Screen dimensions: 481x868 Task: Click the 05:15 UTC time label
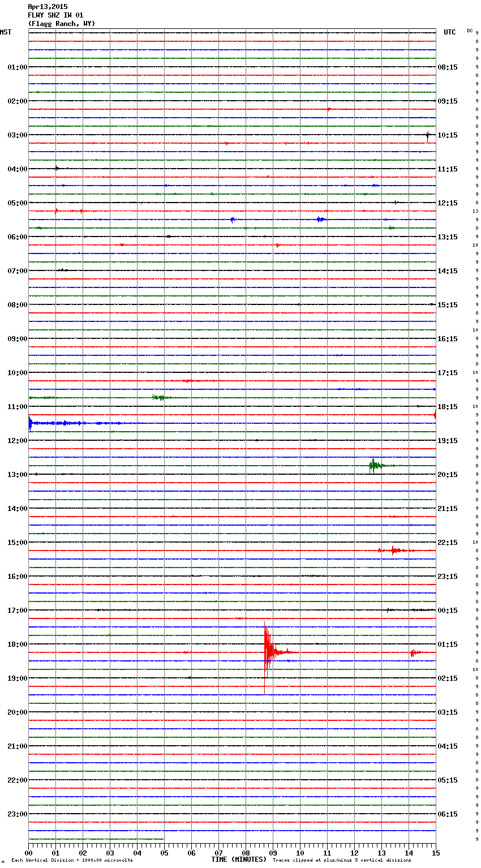(x=448, y=780)
